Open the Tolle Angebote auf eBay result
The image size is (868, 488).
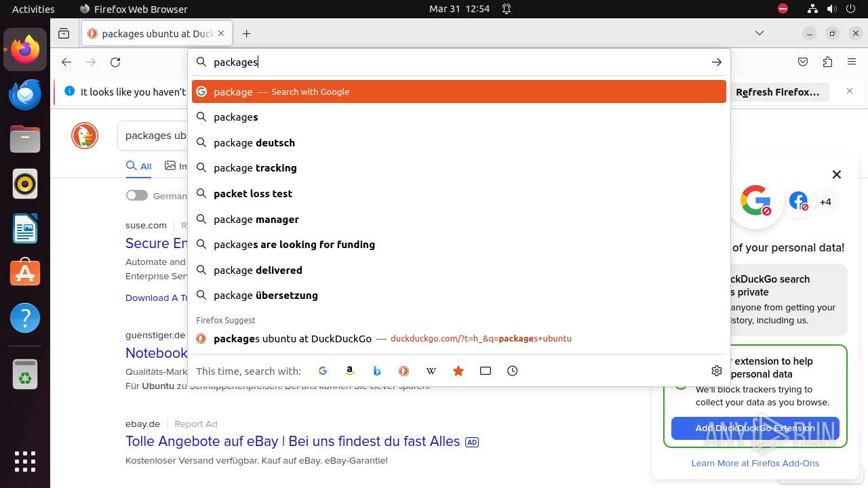tap(292, 441)
